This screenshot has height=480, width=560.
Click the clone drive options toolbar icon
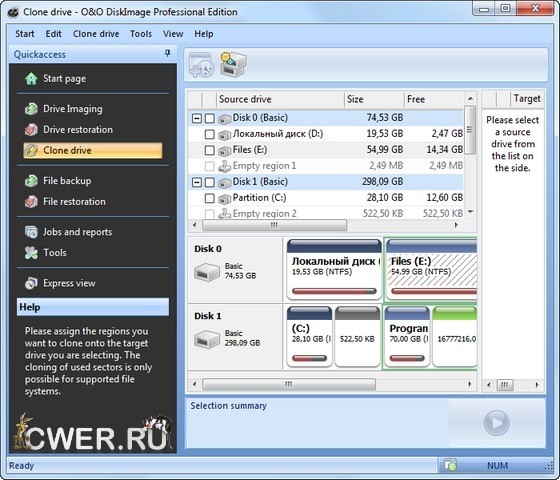coord(233,64)
